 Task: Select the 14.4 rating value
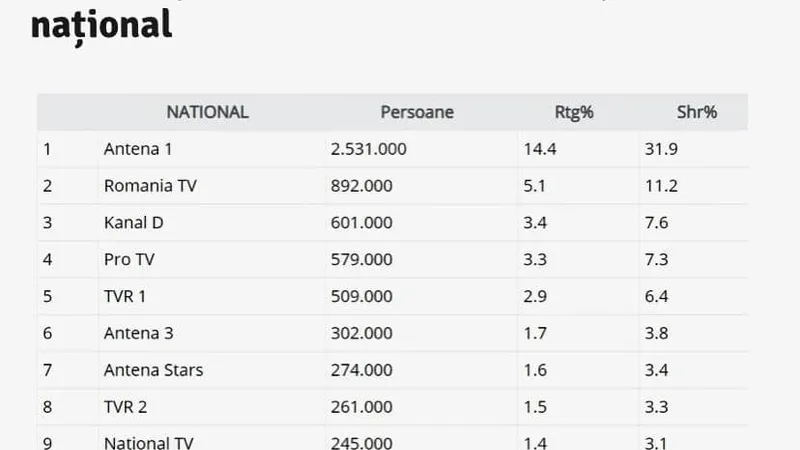click(540, 149)
